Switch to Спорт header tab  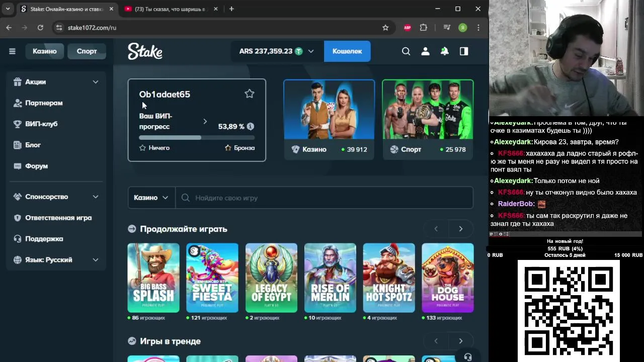pos(87,51)
